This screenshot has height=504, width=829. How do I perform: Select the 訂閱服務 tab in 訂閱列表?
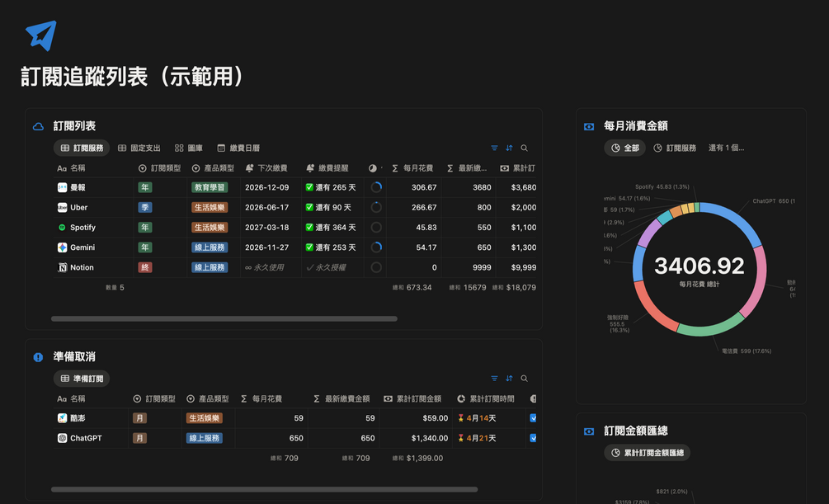coord(82,148)
